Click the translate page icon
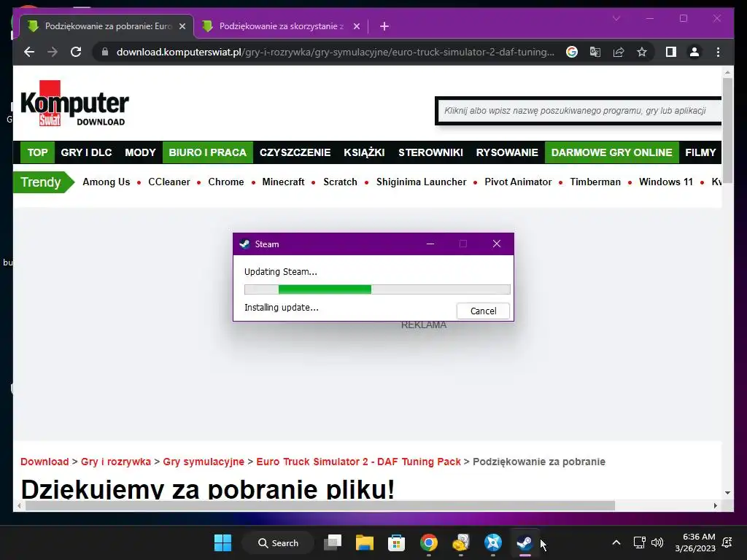Viewport: 747px width, 560px height. [x=595, y=52]
